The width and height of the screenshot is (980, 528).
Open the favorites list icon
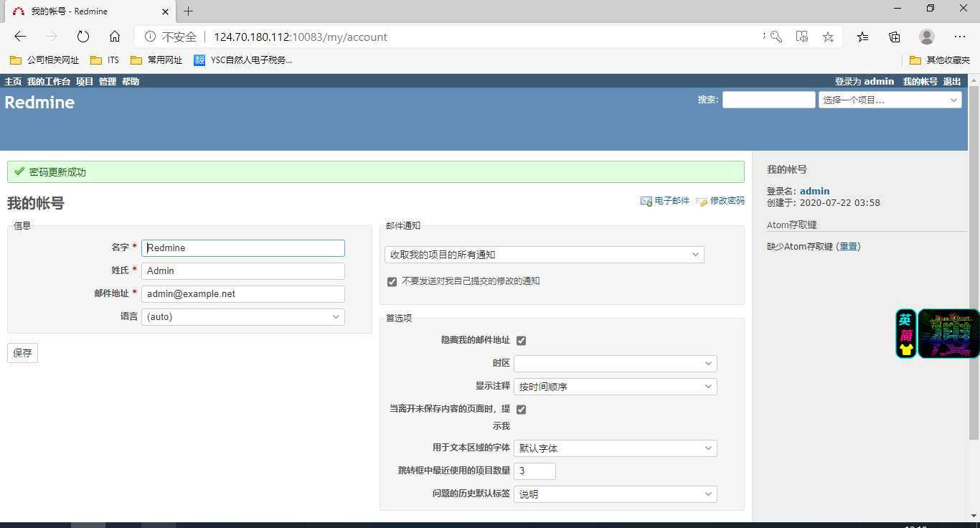(x=863, y=37)
